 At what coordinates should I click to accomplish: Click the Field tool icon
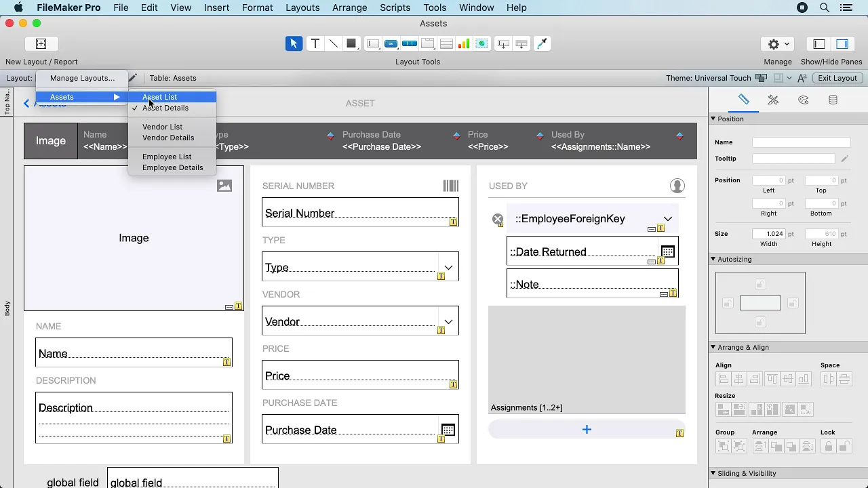click(503, 43)
